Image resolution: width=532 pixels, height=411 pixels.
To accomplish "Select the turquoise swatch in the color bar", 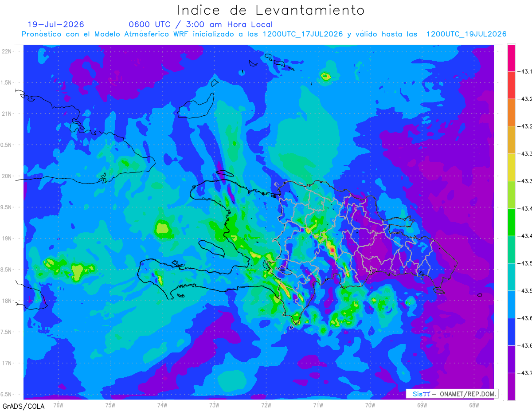I will [511, 277].
